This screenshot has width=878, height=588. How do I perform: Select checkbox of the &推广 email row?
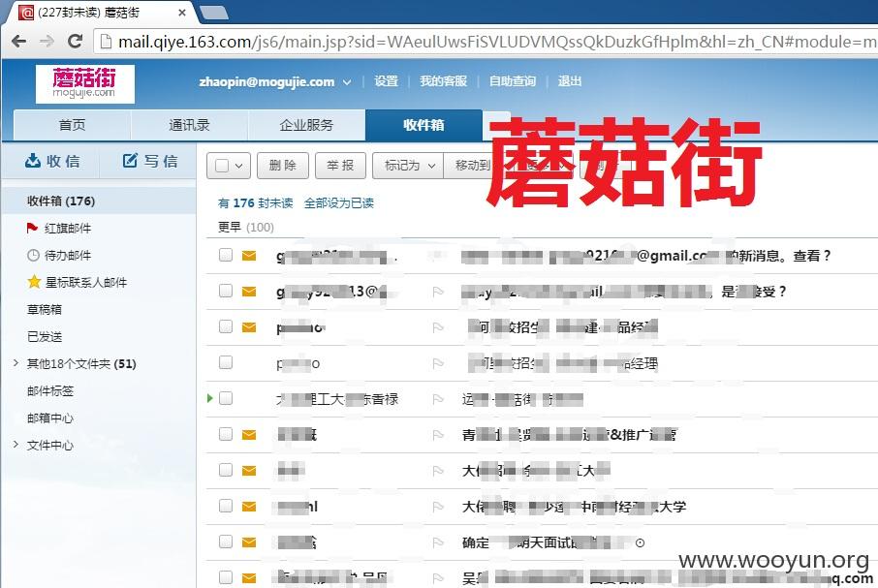click(226, 434)
